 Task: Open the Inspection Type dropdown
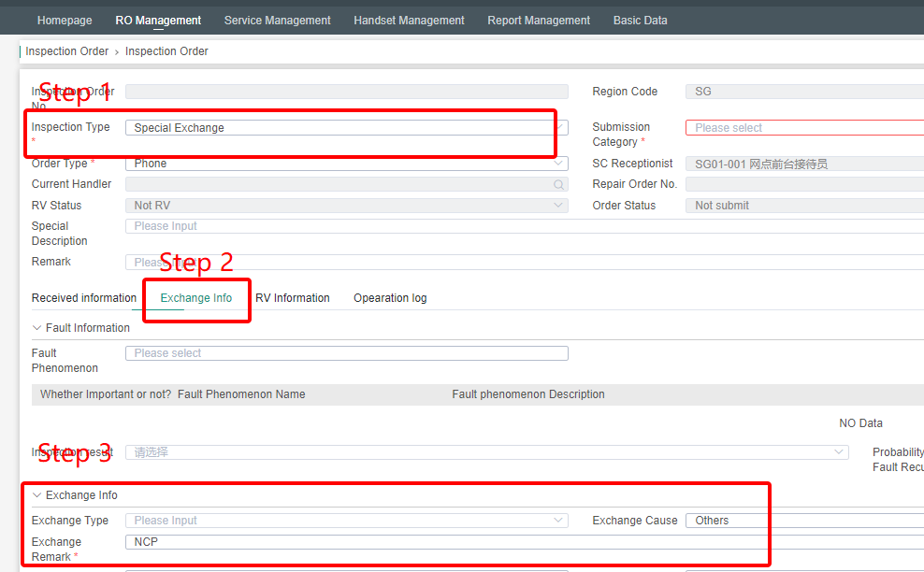point(346,128)
